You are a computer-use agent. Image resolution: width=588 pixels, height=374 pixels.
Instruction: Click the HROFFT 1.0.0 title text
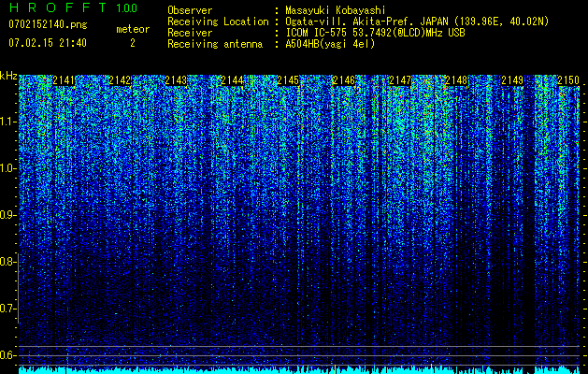[x=73, y=7]
